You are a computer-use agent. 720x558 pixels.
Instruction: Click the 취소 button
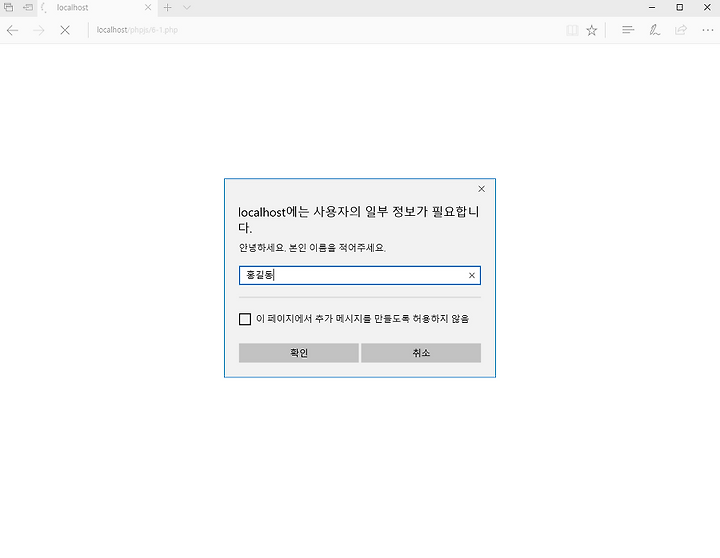[x=421, y=353]
